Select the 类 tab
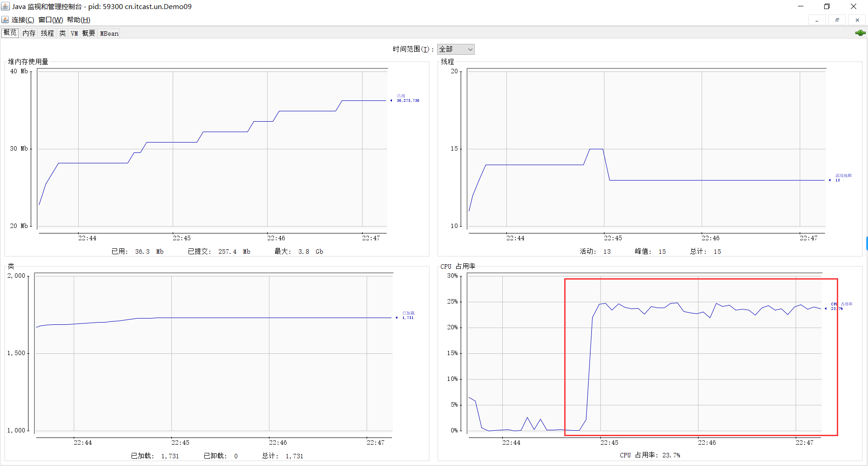 click(62, 33)
